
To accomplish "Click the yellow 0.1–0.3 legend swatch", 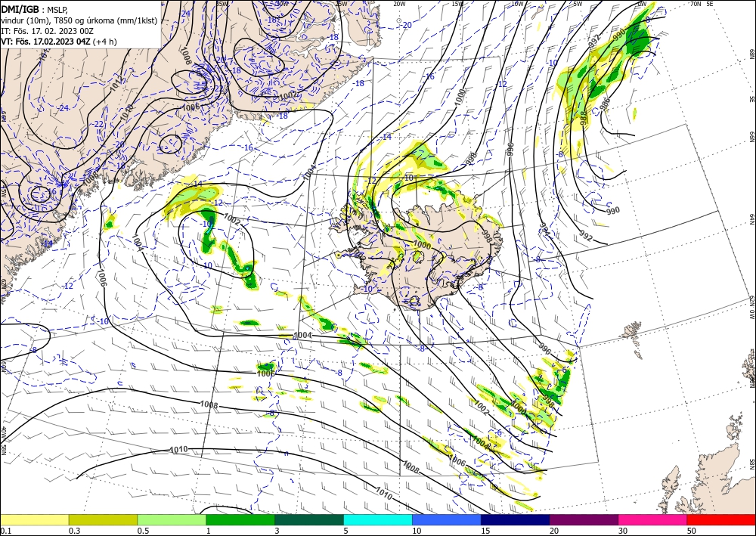I will tap(34, 519).
